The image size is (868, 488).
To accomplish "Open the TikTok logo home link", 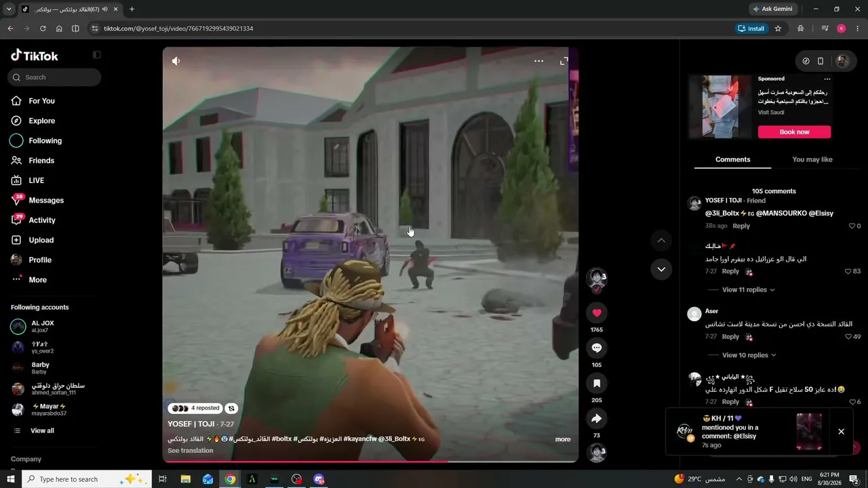I will click(35, 56).
